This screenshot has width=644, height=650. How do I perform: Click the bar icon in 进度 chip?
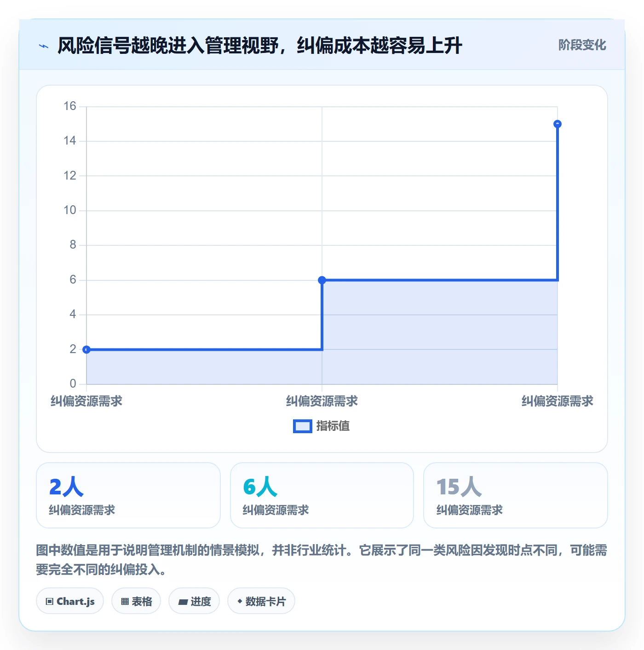[183, 602]
